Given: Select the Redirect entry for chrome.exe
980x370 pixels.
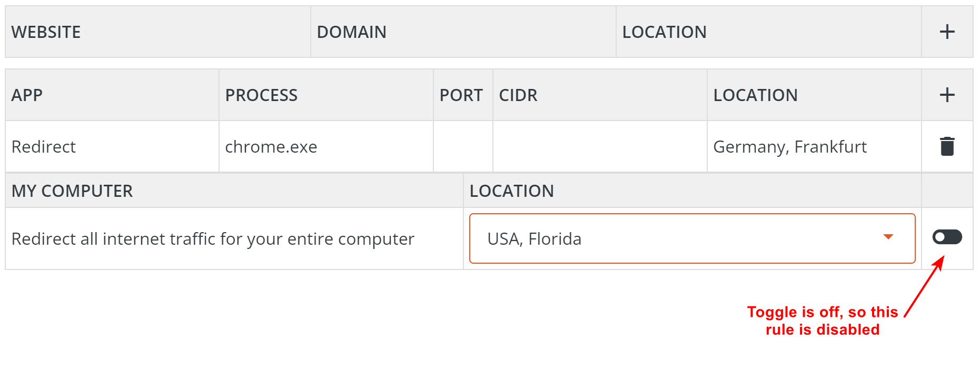Looking at the screenshot, I should click(44, 146).
